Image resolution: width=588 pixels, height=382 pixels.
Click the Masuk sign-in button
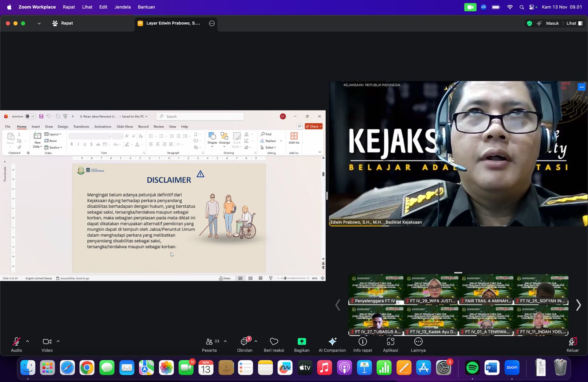coord(552,23)
